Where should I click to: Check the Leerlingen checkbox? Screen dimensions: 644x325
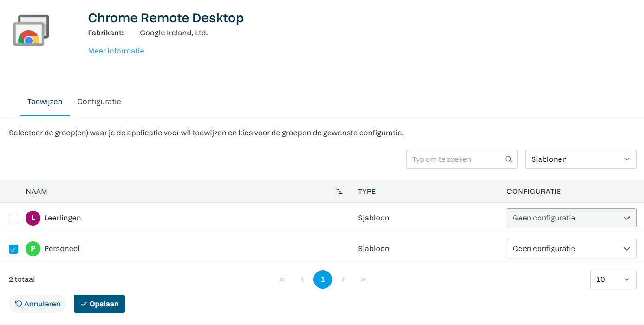click(13, 219)
